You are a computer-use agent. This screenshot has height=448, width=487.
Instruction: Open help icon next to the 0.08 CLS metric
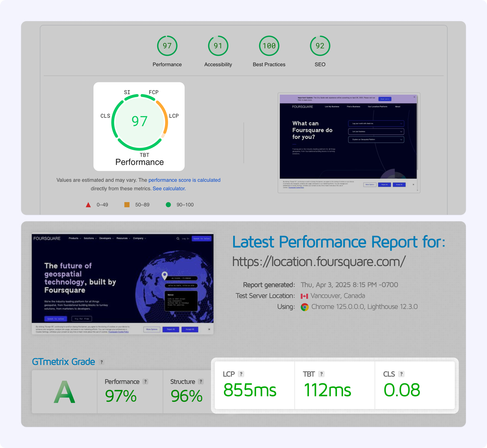tap(401, 374)
